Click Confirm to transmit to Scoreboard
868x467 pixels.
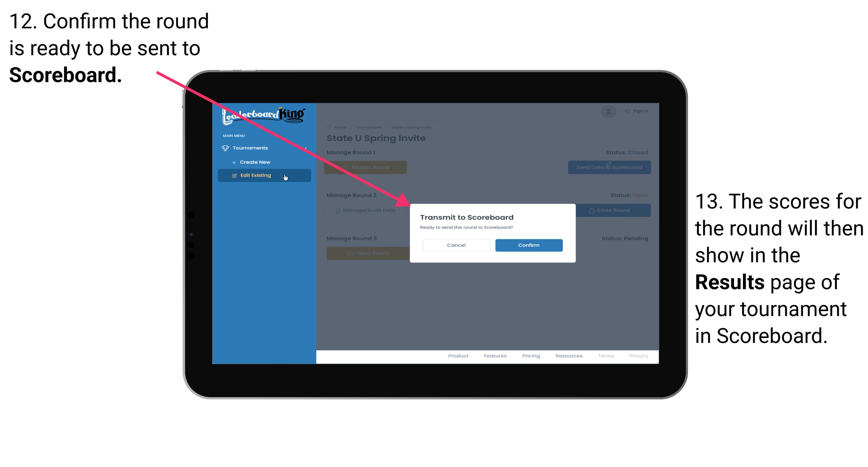click(x=528, y=245)
